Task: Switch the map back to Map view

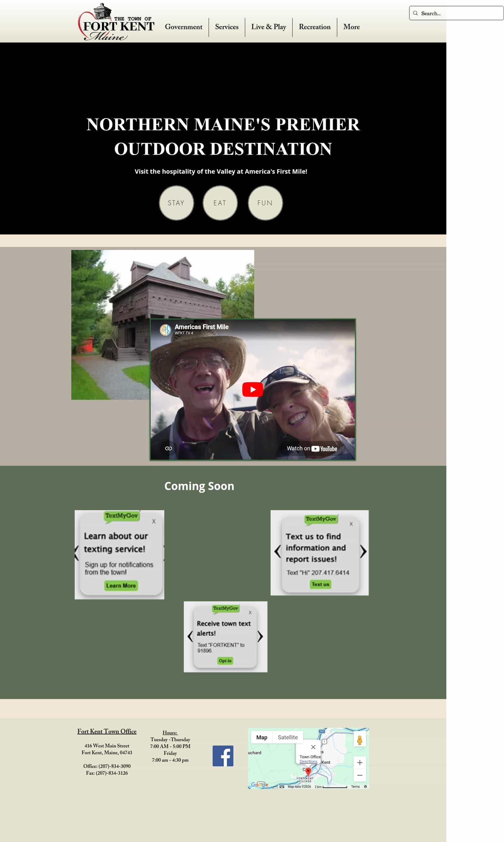Action: [x=262, y=737]
